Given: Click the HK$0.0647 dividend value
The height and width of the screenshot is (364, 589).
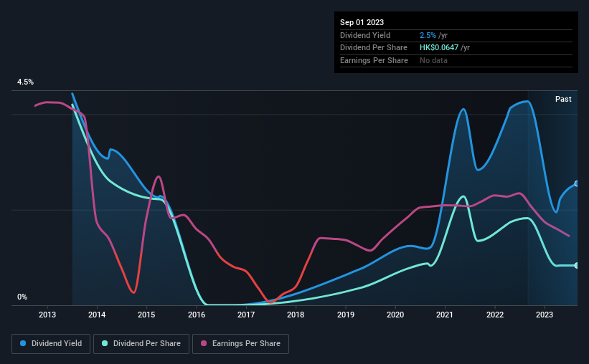Looking at the screenshot, I should [439, 48].
